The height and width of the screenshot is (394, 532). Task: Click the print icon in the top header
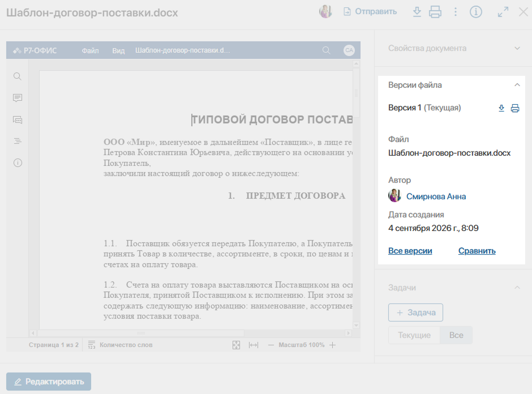tap(435, 12)
